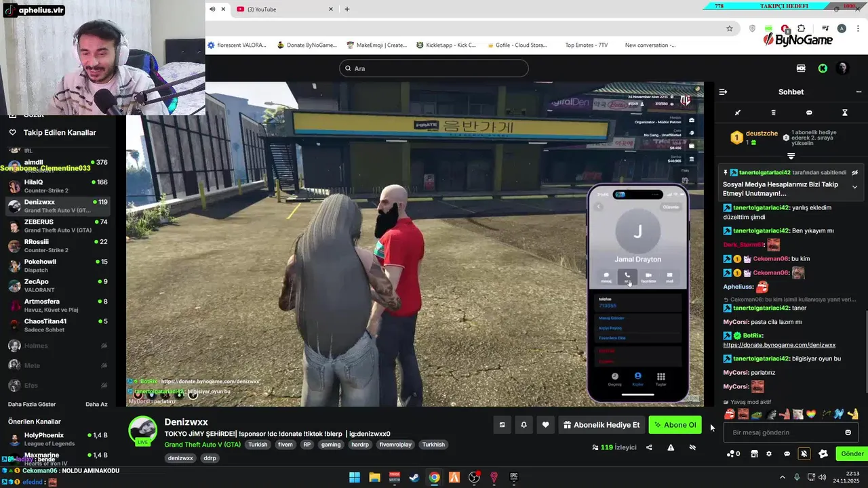868x488 pixels.
Task: Click the Ara search field
Action: tap(434, 68)
